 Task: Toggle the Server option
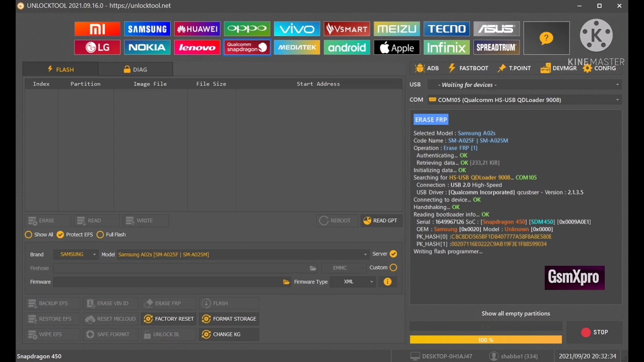(385, 254)
